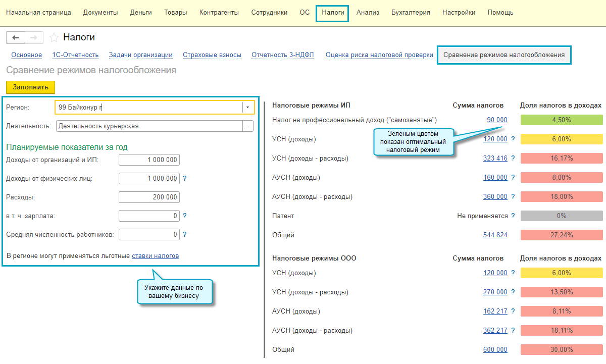Add page to favorites with star icon

54,38
